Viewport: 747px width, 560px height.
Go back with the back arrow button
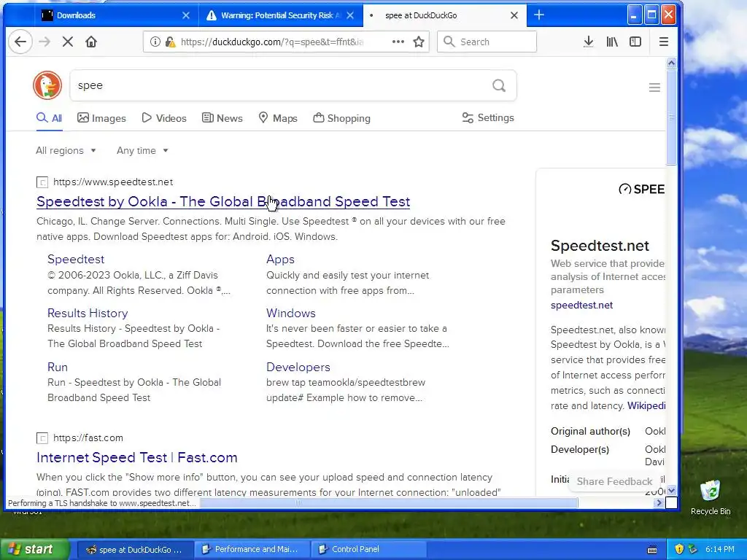pos(20,42)
